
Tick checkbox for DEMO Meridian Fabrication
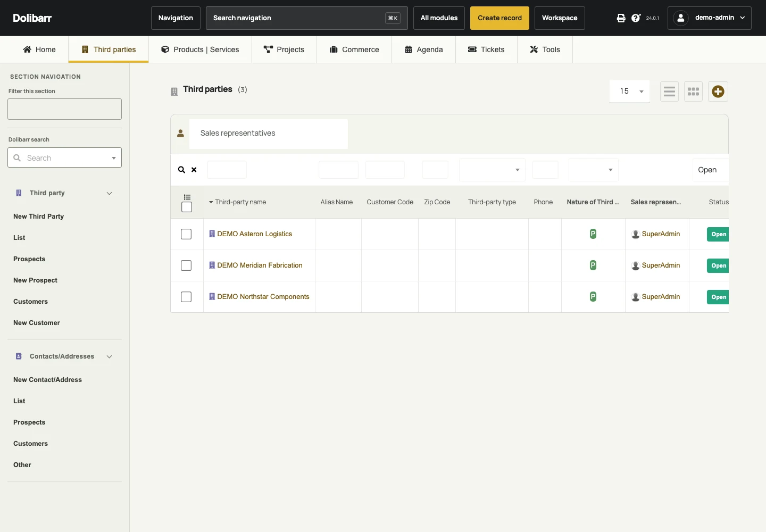tap(186, 265)
